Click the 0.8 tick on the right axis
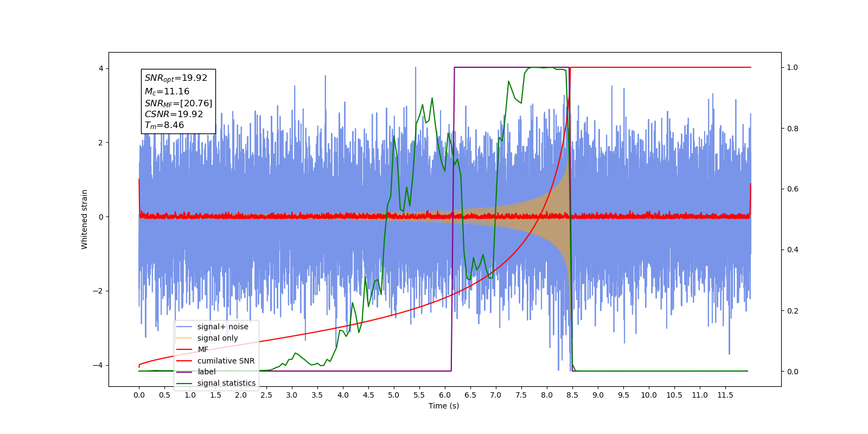 (793, 129)
